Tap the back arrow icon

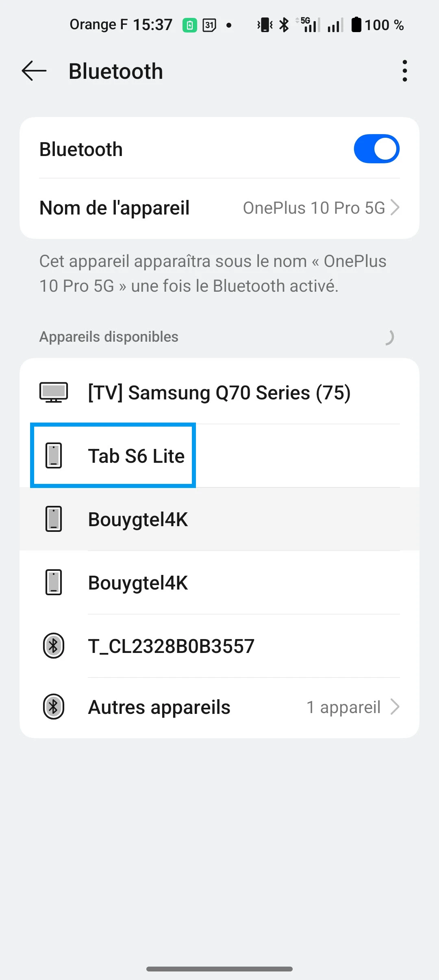tap(34, 71)
